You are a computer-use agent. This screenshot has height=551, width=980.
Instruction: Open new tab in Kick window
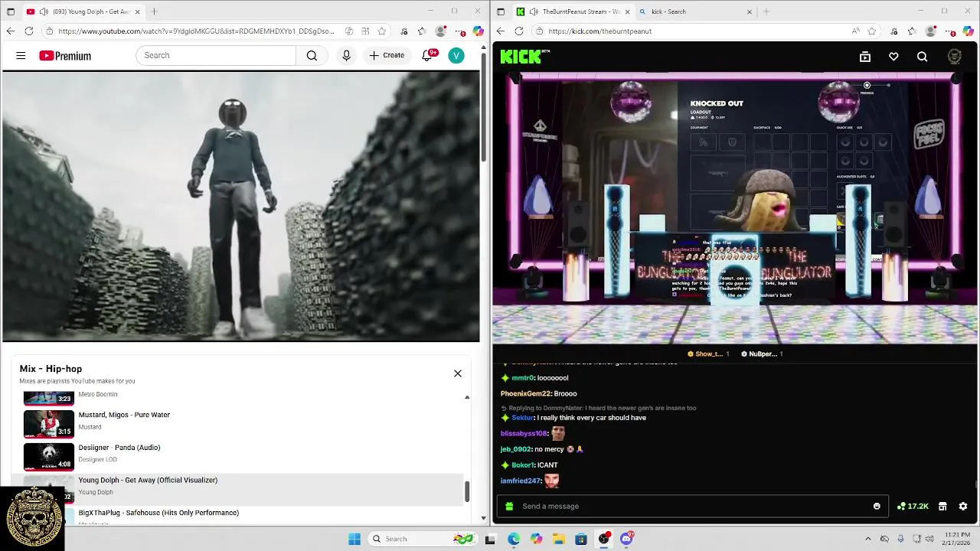point(766,11)
